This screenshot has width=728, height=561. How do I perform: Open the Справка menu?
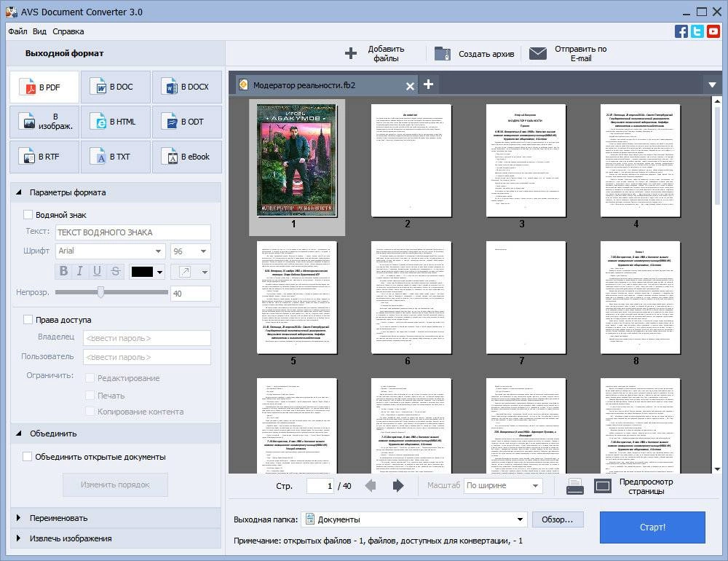tap(68, 31)
